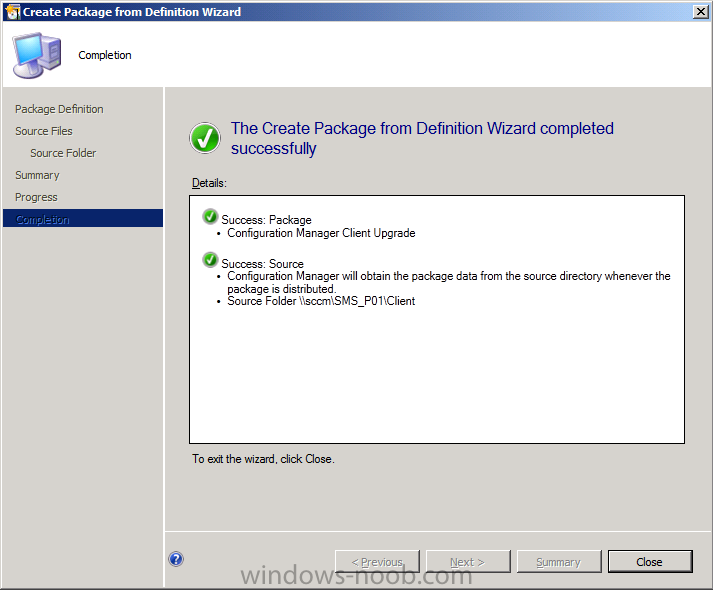Screen dimensions: 713x590
Task: Close the wizard with the Close button
Action: click(x=650, y=562)
